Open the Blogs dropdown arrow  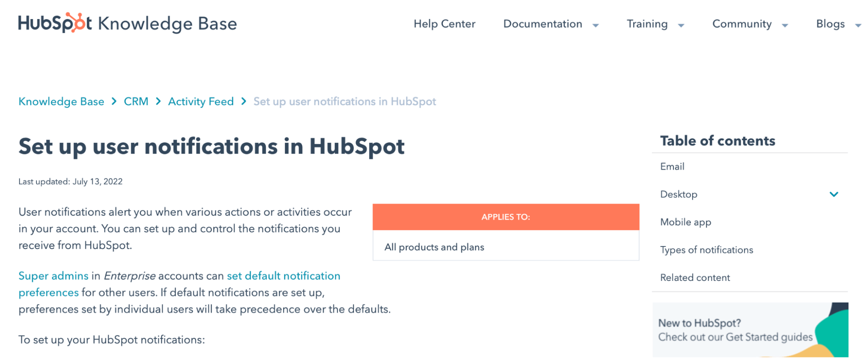tap(858, 26)
